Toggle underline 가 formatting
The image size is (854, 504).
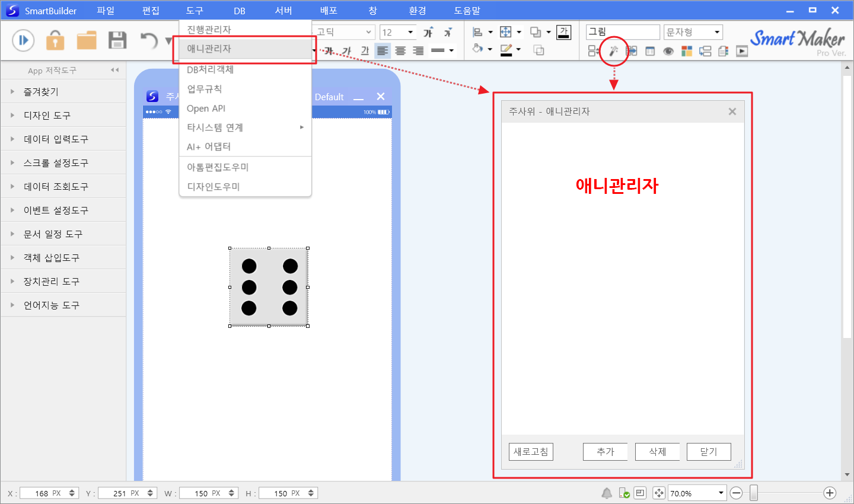pyautogui.click(x=365, y=50)
